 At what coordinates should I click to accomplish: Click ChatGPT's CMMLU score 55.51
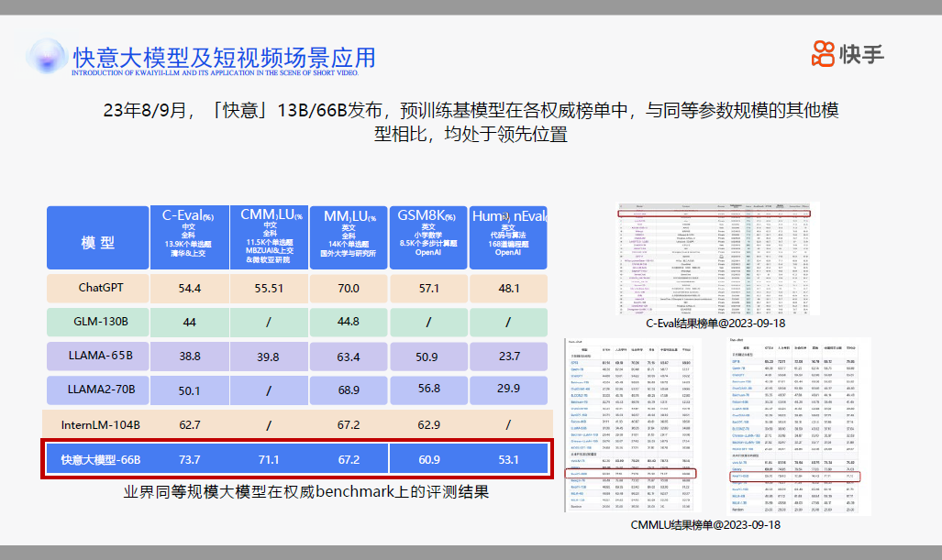click(x=269, y=288)
